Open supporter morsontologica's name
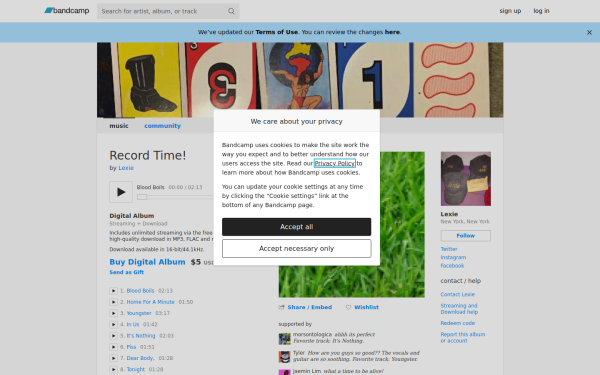 coord(312,334)
